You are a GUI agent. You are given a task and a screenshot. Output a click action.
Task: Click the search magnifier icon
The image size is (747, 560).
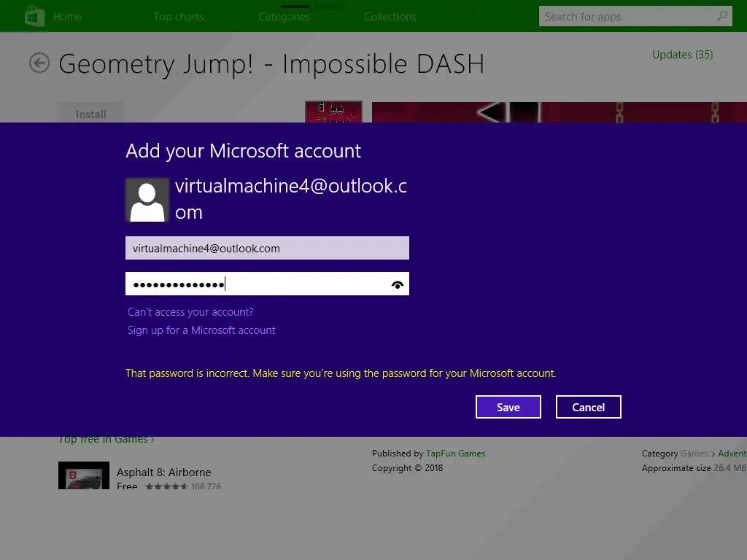(x=721, y=16)
